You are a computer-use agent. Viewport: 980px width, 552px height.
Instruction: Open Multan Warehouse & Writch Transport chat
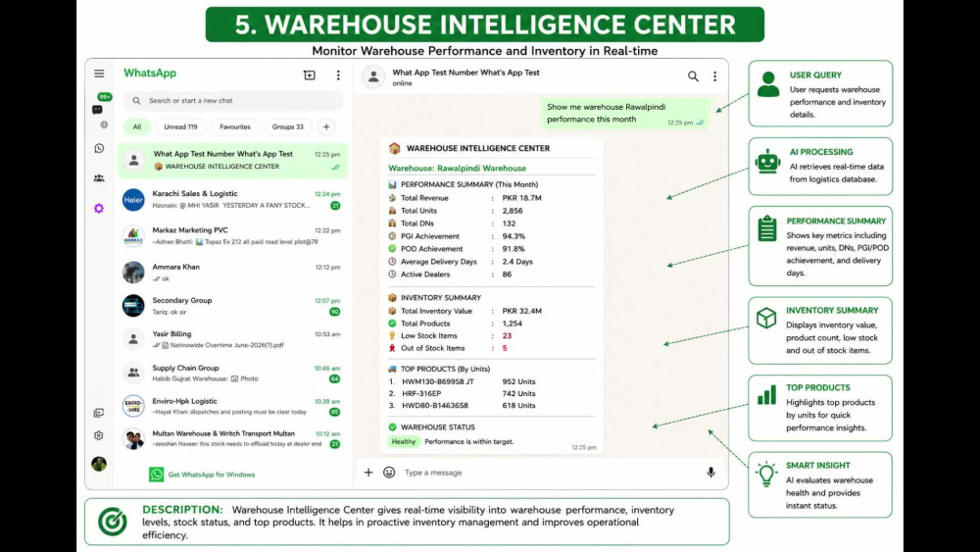232,439
